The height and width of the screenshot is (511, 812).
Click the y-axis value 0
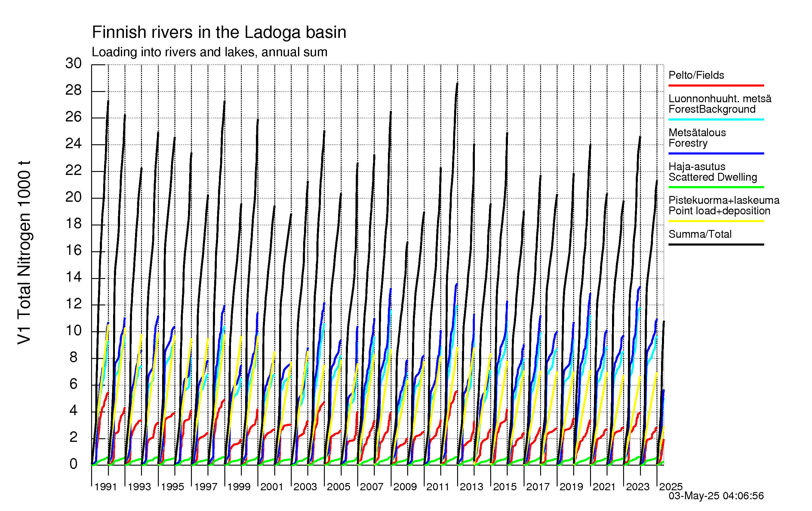tap(73, 464)
